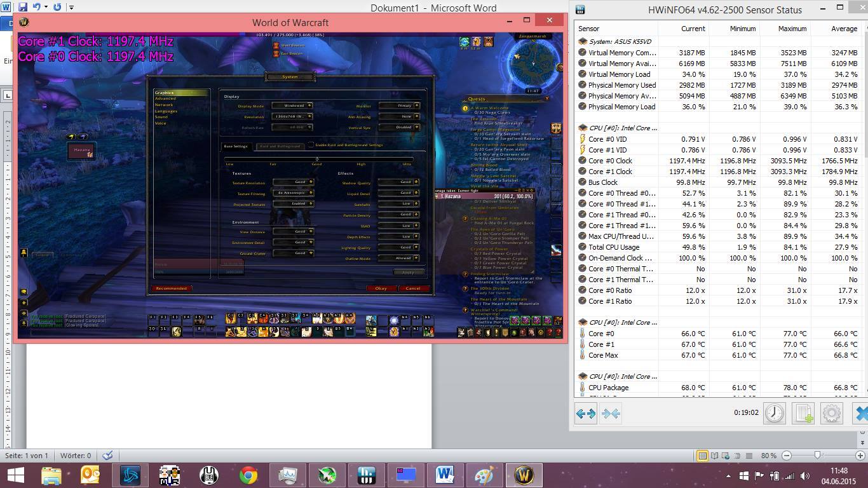Open the Monitor dropdown
Image resolution: width=868 pixels, height=488 pixels.
[399, 105]
